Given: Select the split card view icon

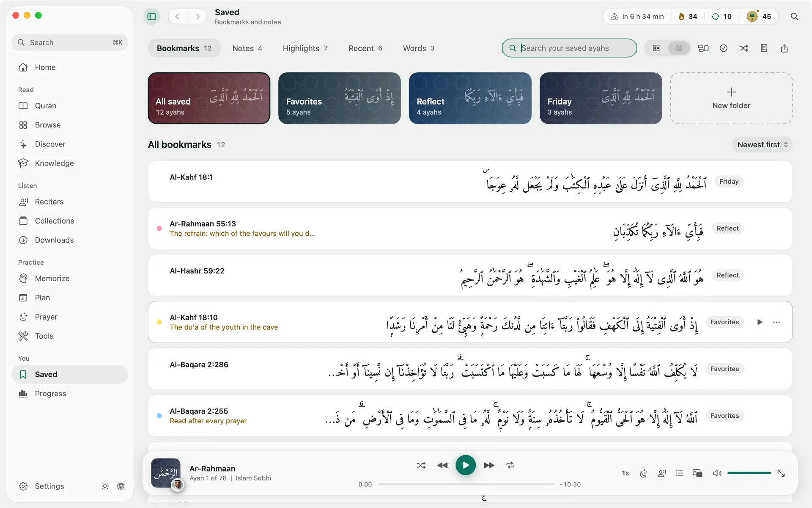Looking at the screenshot, I should click(x=703, y=48).
